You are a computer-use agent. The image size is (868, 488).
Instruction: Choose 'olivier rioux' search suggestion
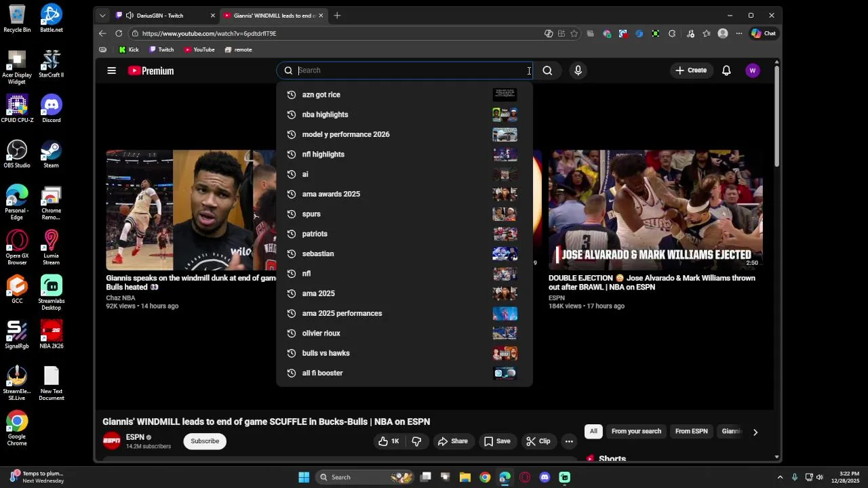click(x=404, y=333)
